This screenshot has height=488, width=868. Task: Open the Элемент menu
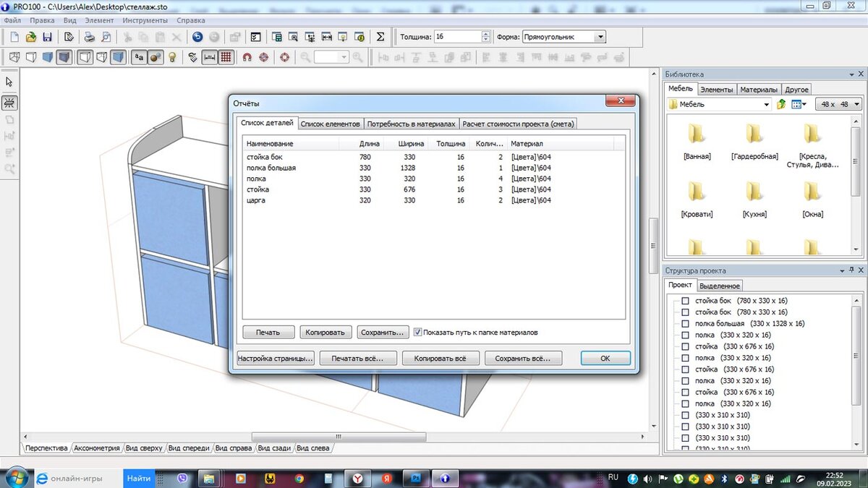point(99,20)
